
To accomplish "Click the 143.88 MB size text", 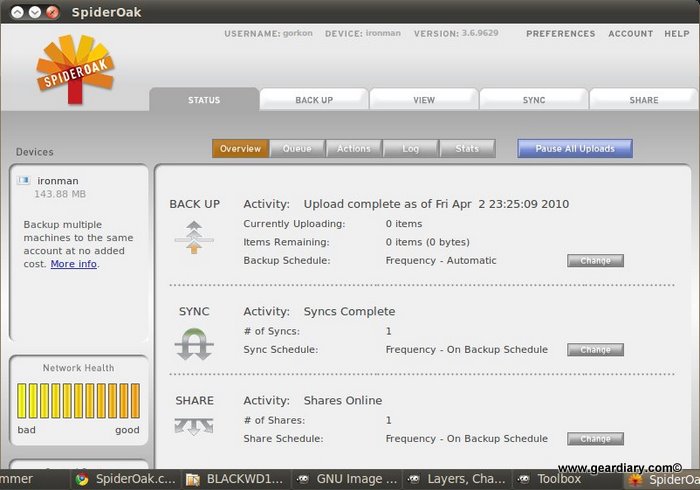I will click(60, 194).
